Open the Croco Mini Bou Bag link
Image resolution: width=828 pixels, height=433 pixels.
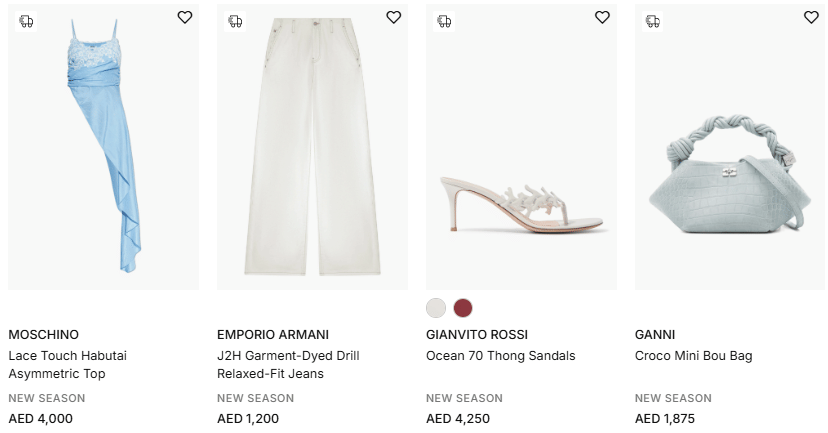[x=693, y=356]
